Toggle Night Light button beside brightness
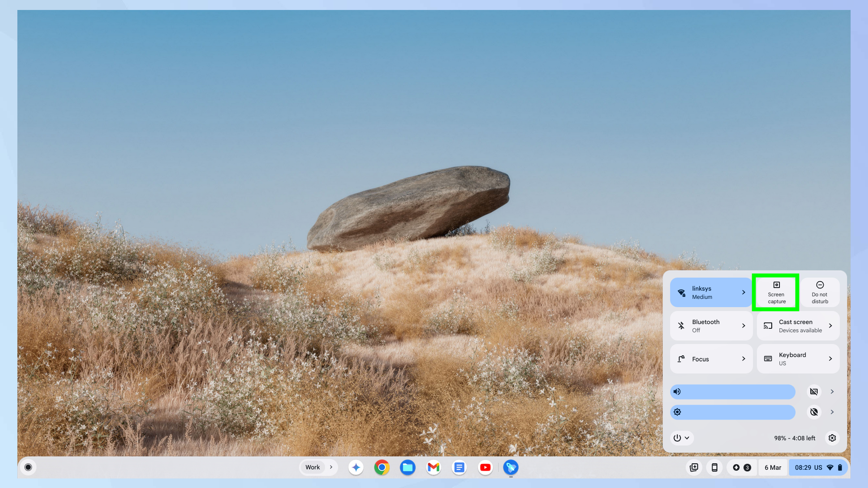Viewport: 868px width, 488px height. 814,412
